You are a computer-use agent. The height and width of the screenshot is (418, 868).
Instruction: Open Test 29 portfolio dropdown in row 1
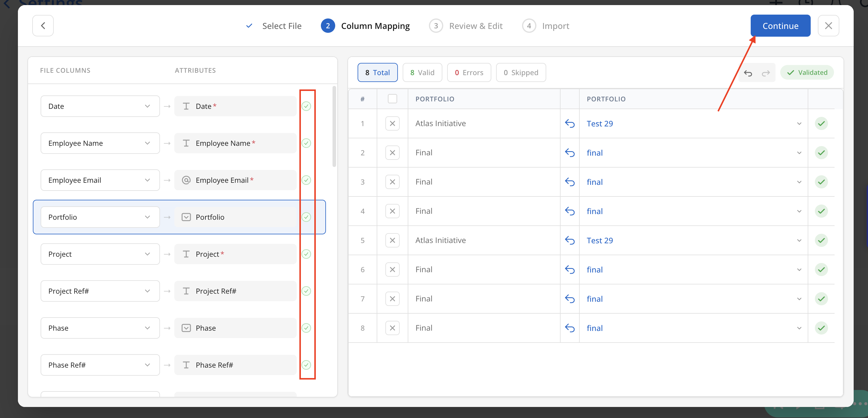click(x=799, y=123)
